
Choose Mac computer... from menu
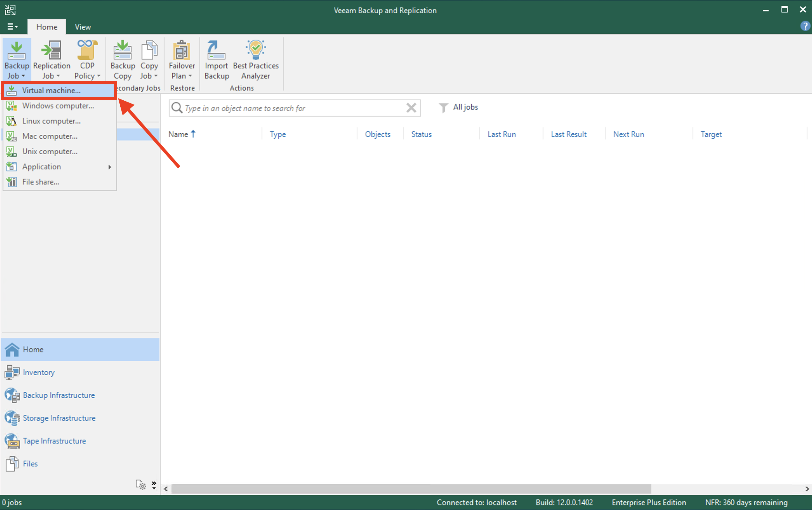[x=59, y=136]
